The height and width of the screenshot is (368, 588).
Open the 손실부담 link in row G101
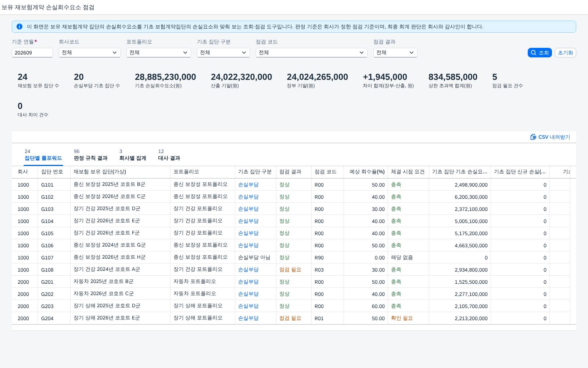248,185
